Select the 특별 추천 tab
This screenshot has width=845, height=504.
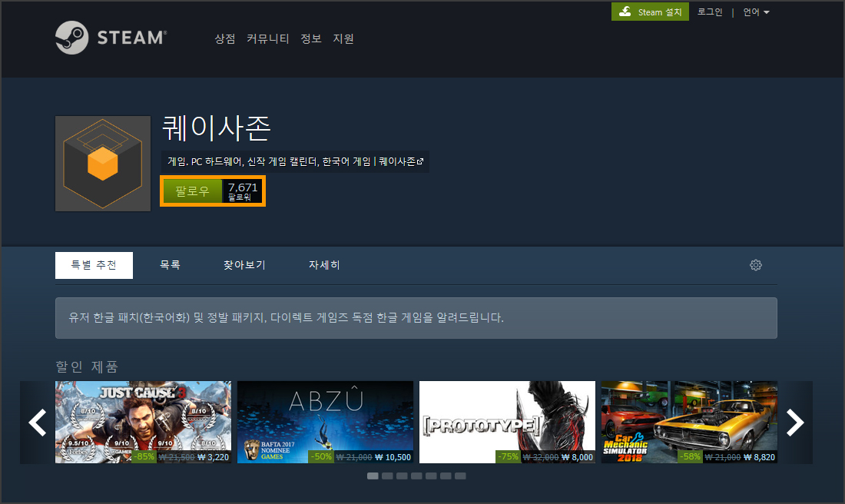94,265
